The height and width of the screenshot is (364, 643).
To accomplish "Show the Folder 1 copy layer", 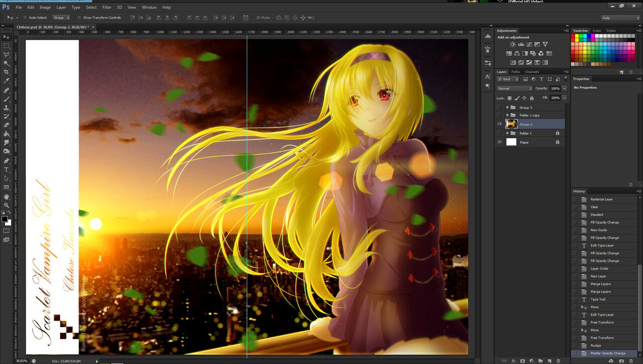I will (x=499, y=115).
